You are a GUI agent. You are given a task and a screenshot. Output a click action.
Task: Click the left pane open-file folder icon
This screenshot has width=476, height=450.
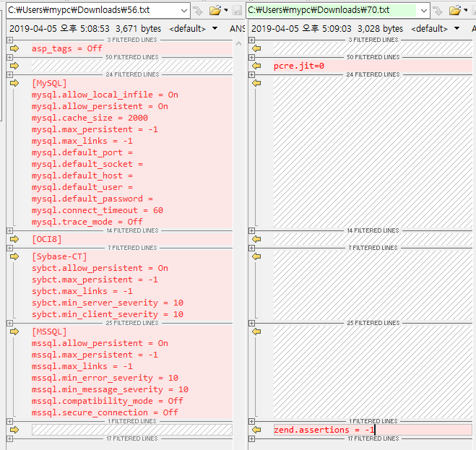click(215, 11)
